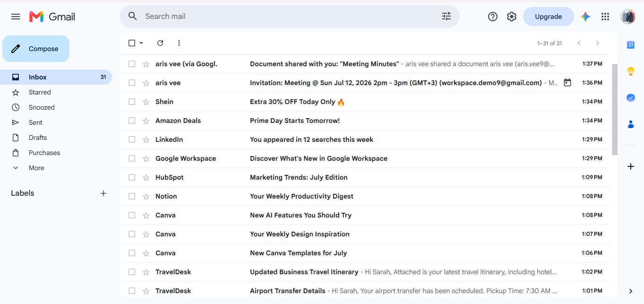Star the LinkedIn email

[x=146, y=139]
